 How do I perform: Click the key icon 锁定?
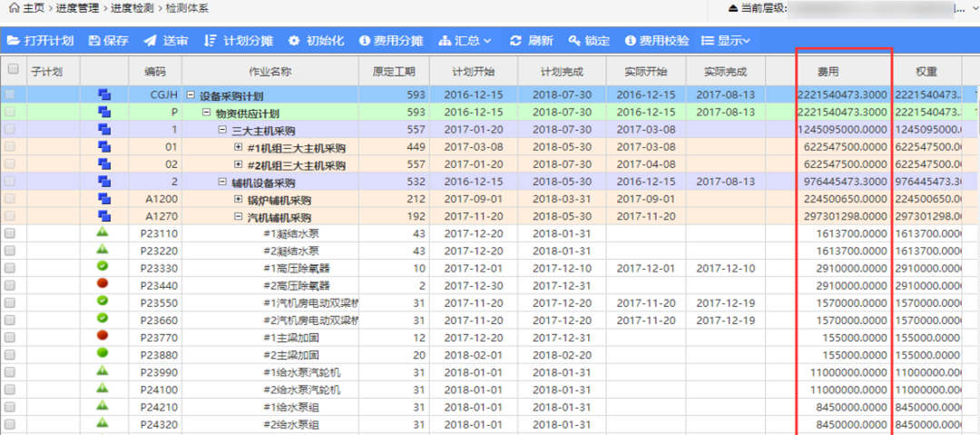click(x=574, y=41)
